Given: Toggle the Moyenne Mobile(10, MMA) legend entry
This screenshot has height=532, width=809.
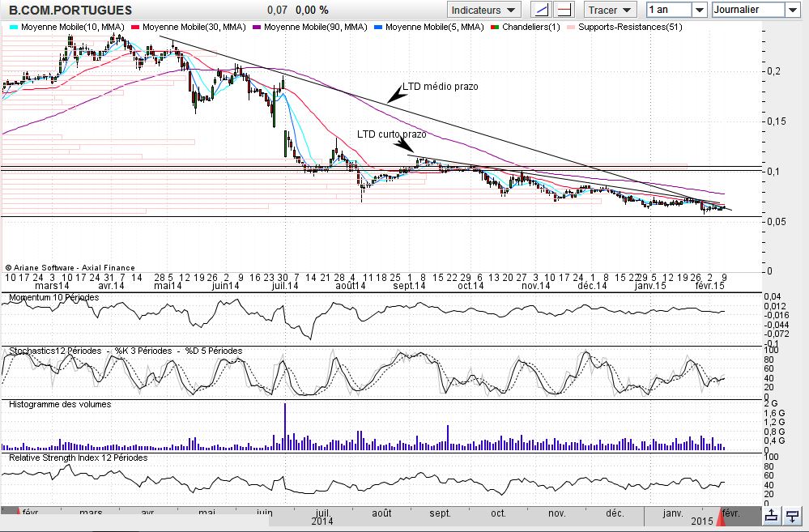Looking at the screenshot, I should (71, 27).
